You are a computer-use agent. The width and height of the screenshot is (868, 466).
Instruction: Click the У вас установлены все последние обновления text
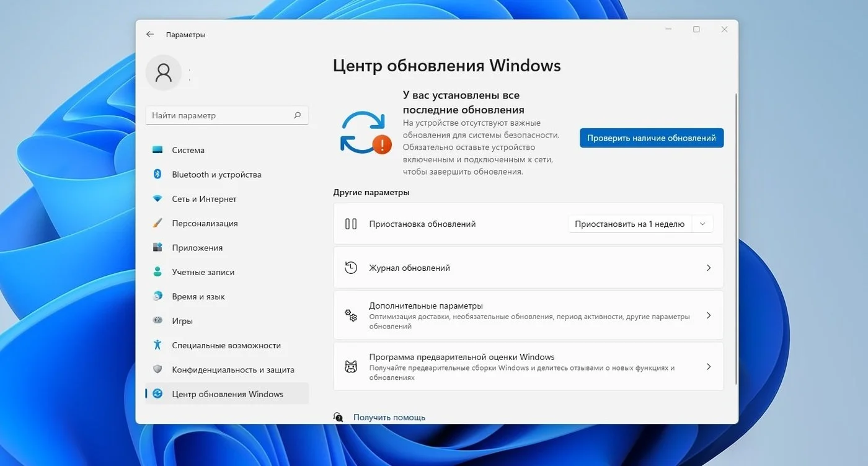(x=463, y=102)
